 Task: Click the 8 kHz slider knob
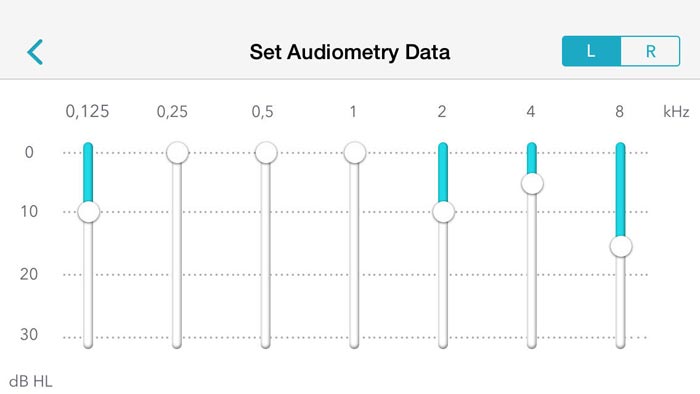click(x=621, y=246)
